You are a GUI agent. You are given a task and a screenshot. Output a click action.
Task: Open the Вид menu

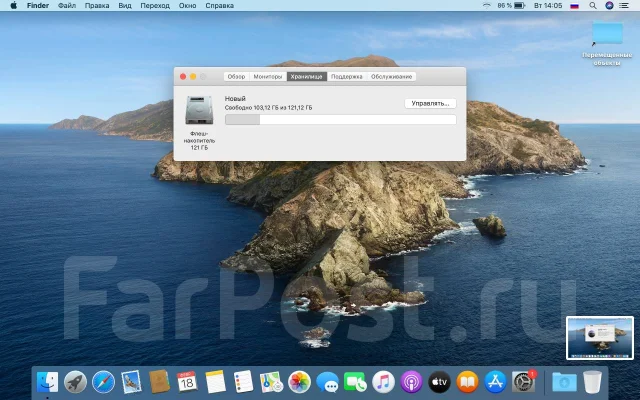pyautogui.click(x=125, y=6)
